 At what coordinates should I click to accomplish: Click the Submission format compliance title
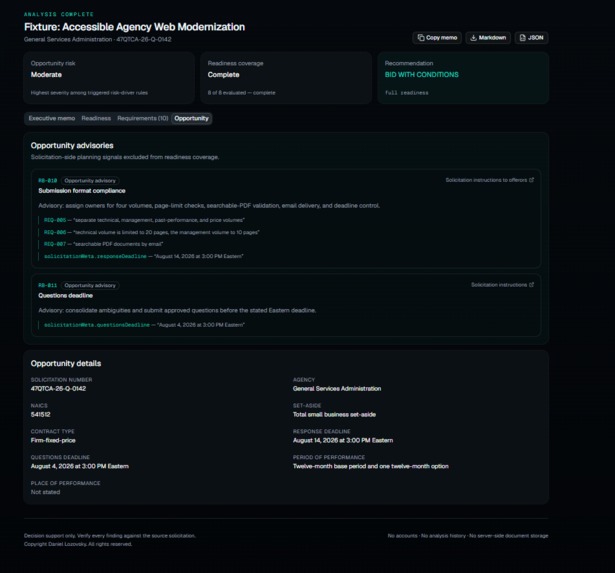(x=82, y=191)
